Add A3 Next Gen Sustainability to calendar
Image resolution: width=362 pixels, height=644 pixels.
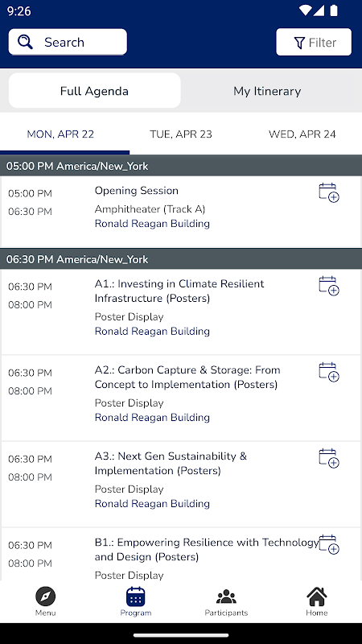(329, 458)
